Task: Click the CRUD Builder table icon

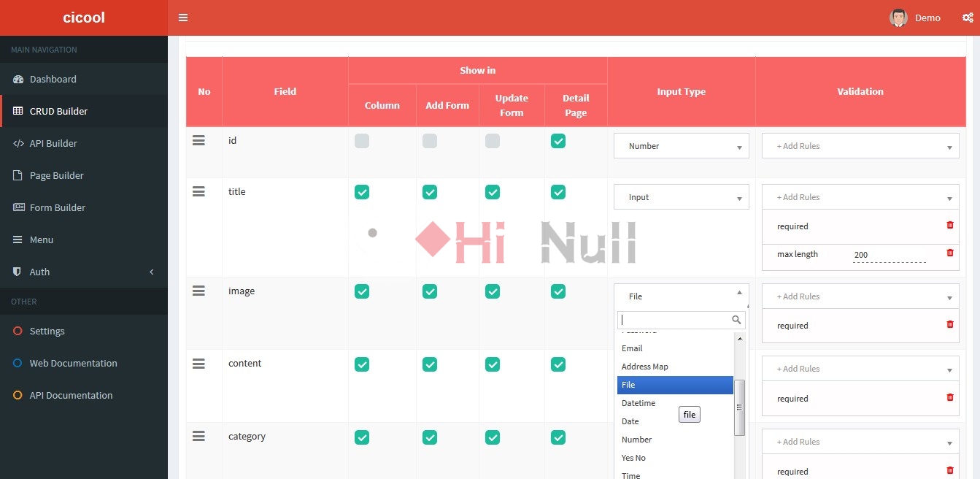Action: tap(18, 111)
